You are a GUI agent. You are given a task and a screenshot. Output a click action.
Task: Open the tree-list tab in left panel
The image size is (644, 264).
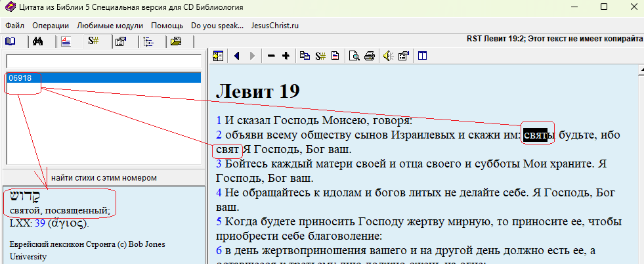148,41
